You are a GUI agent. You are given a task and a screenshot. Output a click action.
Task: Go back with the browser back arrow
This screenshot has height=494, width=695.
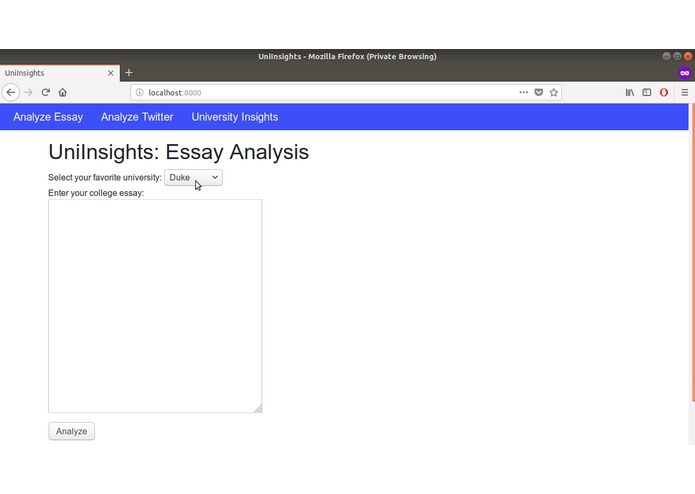(11, 93)
